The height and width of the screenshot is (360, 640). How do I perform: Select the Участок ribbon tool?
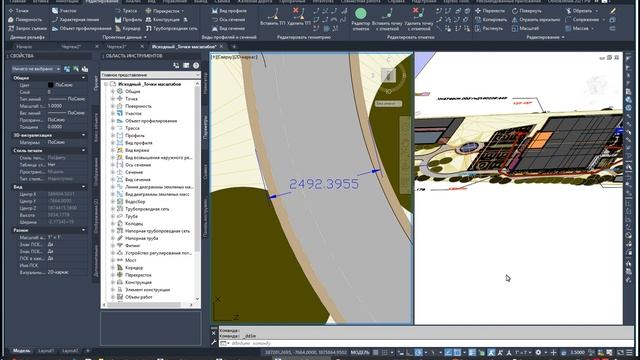pos(64,11)
